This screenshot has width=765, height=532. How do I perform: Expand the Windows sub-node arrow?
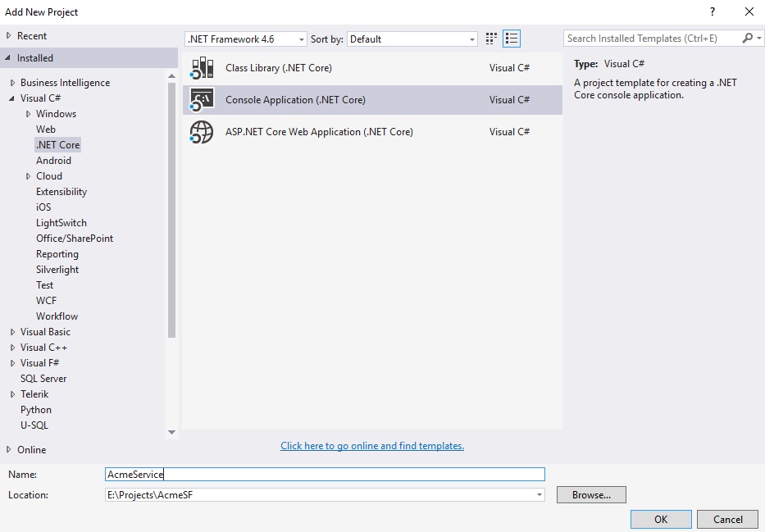29,114
